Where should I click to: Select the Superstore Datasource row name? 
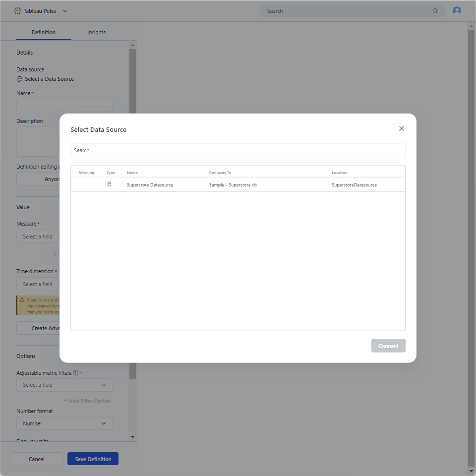point(150,185)
